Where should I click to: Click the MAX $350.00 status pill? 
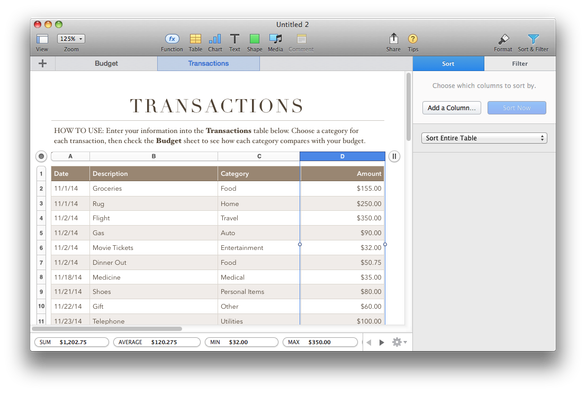pyautogui.click(x=320, y=342)
